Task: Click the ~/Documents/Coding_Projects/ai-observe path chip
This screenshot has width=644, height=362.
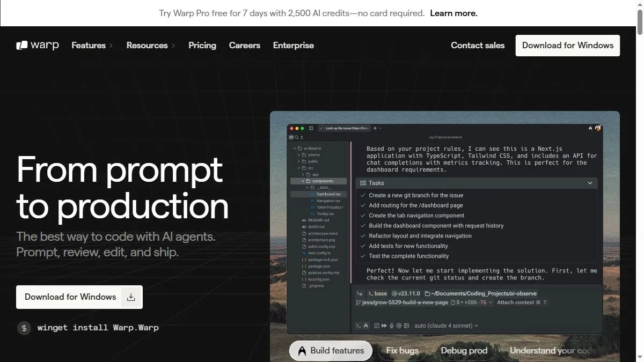Action: 481,293
